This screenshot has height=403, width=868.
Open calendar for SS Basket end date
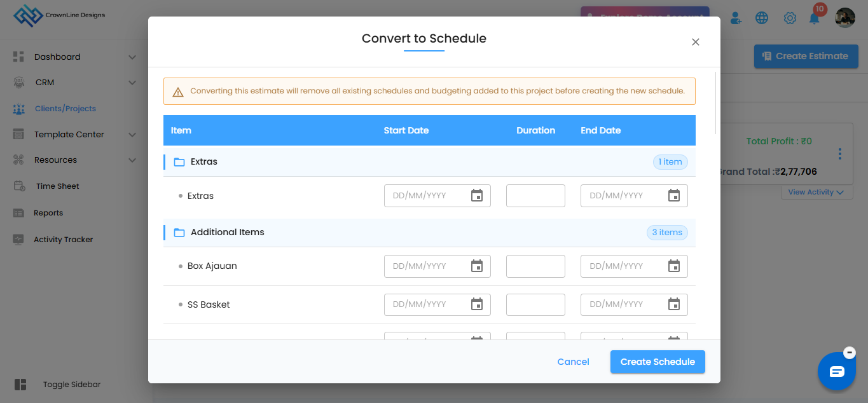674,304
